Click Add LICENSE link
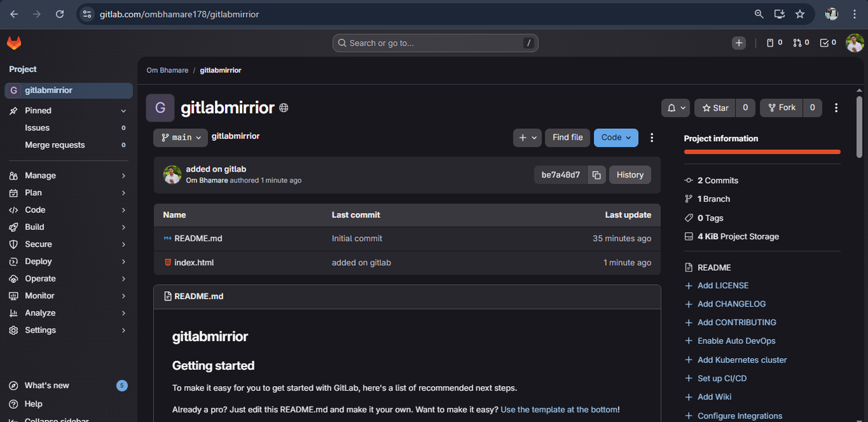 pyautogui.click(x=723, y=286)
